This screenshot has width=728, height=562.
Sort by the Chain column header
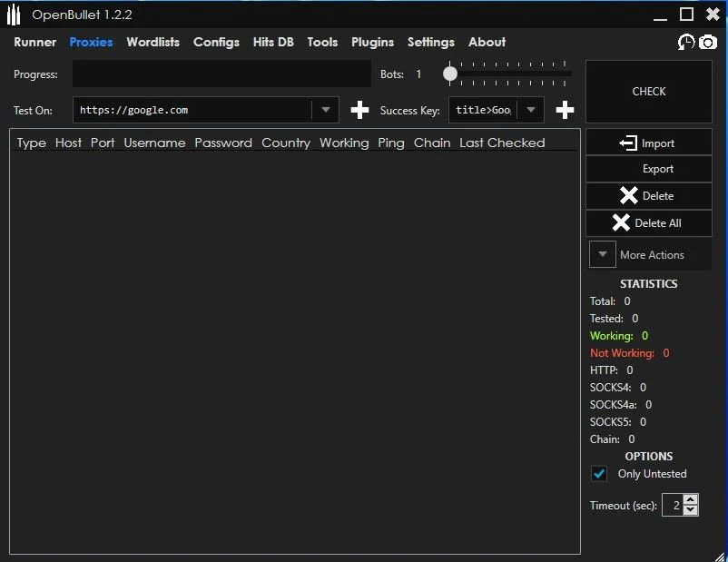pos(432,143)
